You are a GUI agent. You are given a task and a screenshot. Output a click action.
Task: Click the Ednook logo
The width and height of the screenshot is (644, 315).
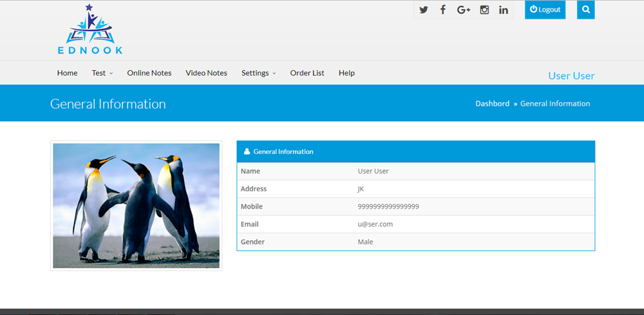click(90, 30)
